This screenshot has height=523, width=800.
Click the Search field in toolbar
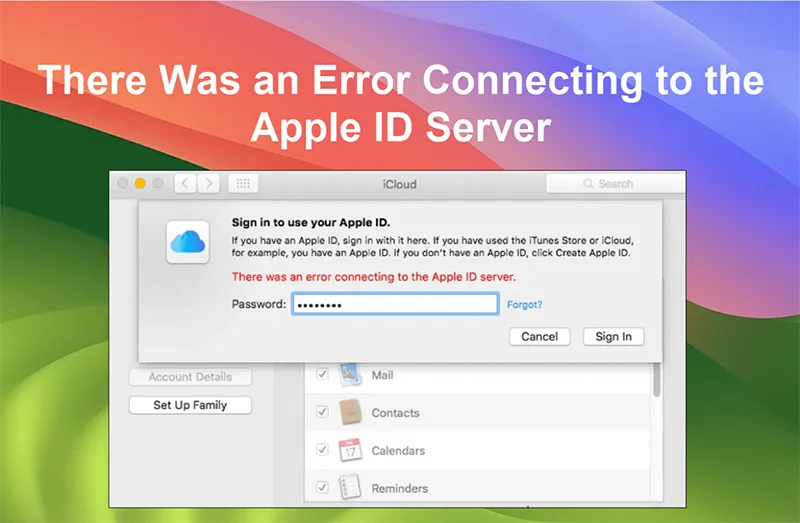coord(615,183)
